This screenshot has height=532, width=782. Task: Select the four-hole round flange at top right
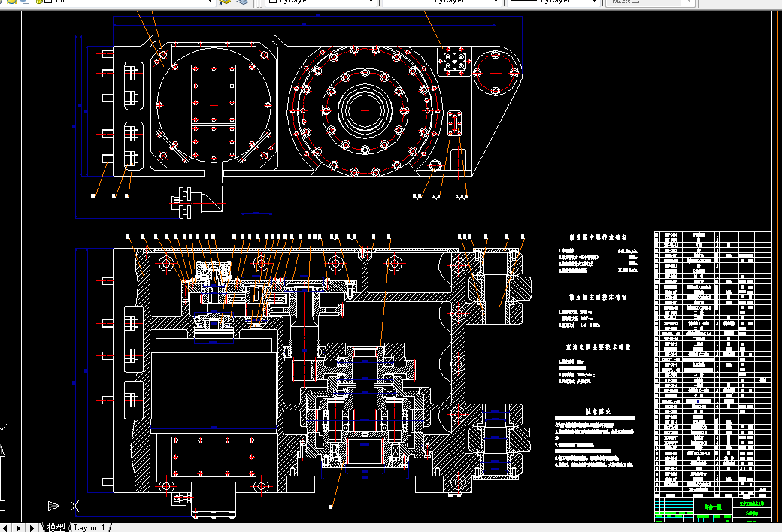pos(496,73)
